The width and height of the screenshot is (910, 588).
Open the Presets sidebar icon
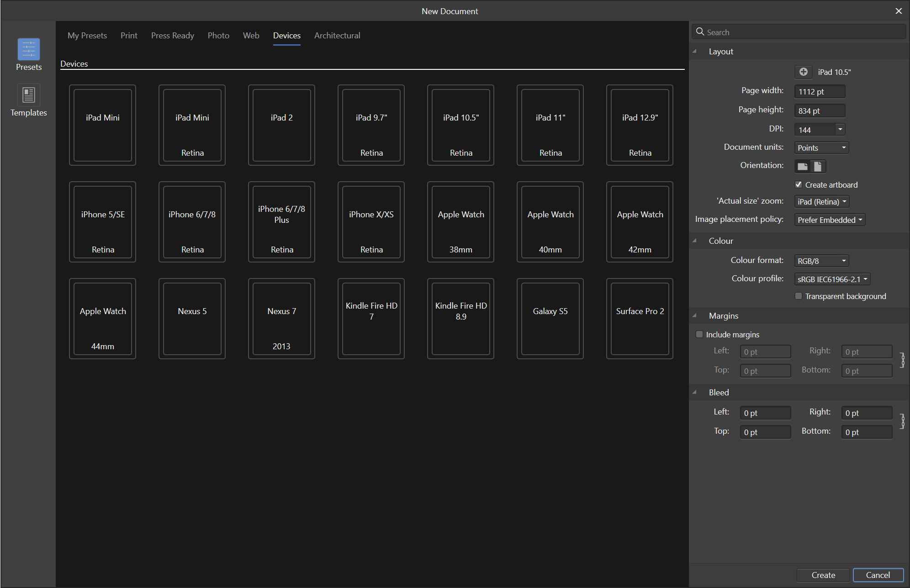(29, 49)
